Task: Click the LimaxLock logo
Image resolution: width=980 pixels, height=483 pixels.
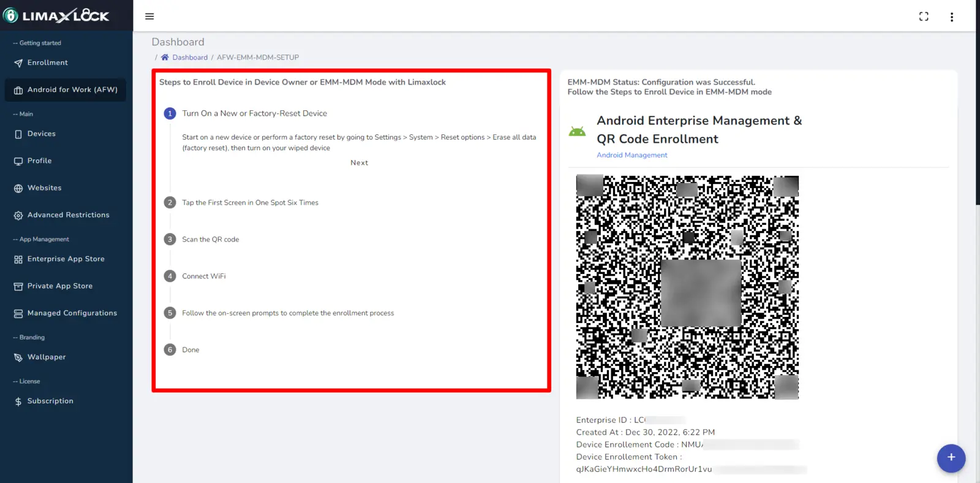Action: 56,15
